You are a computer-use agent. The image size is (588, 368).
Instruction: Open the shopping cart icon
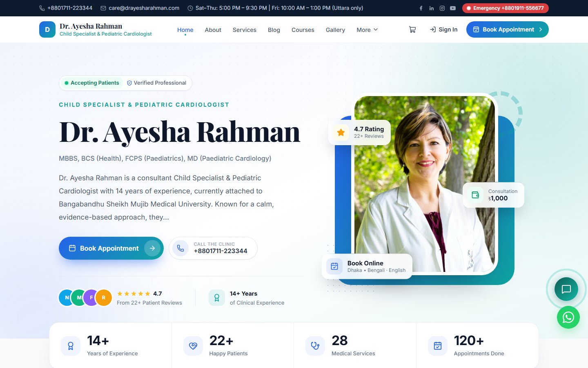tap(412, 29)
